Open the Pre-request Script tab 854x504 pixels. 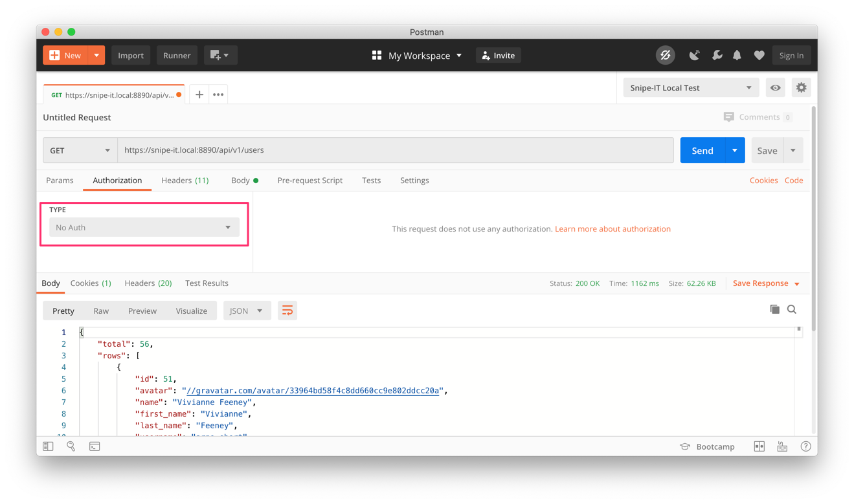310,181
